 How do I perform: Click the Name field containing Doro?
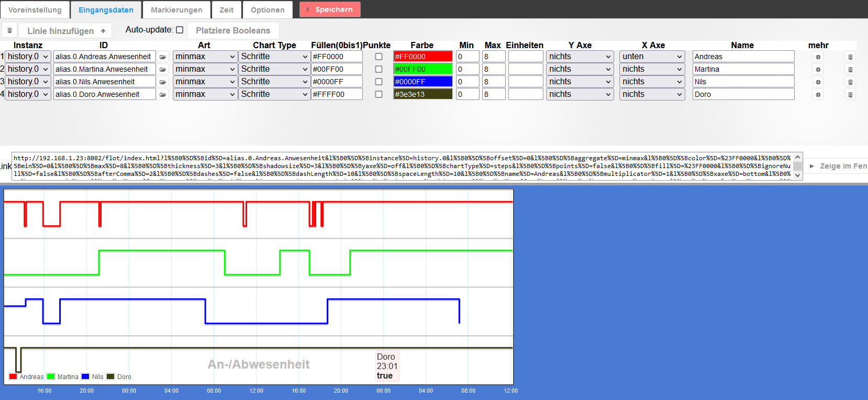click(x=743, y=94)
